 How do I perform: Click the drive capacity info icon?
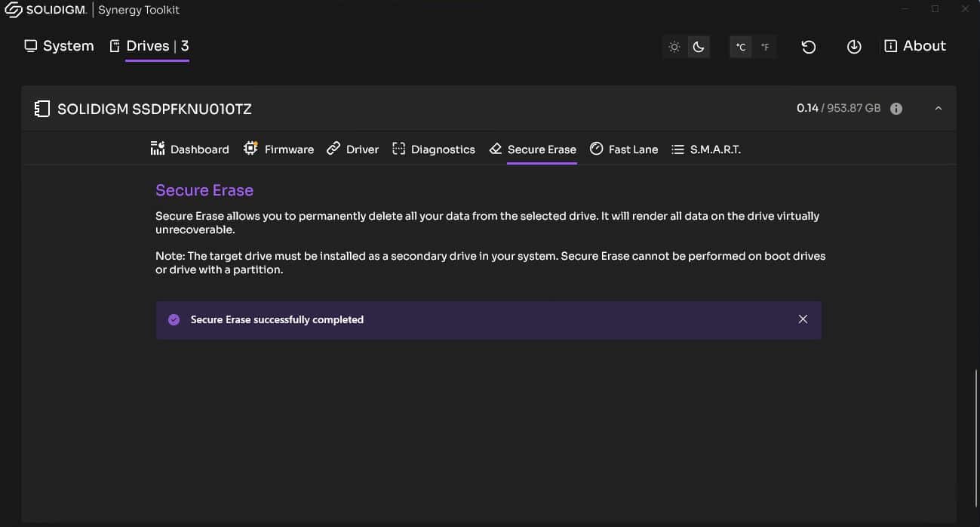(896, 109)
